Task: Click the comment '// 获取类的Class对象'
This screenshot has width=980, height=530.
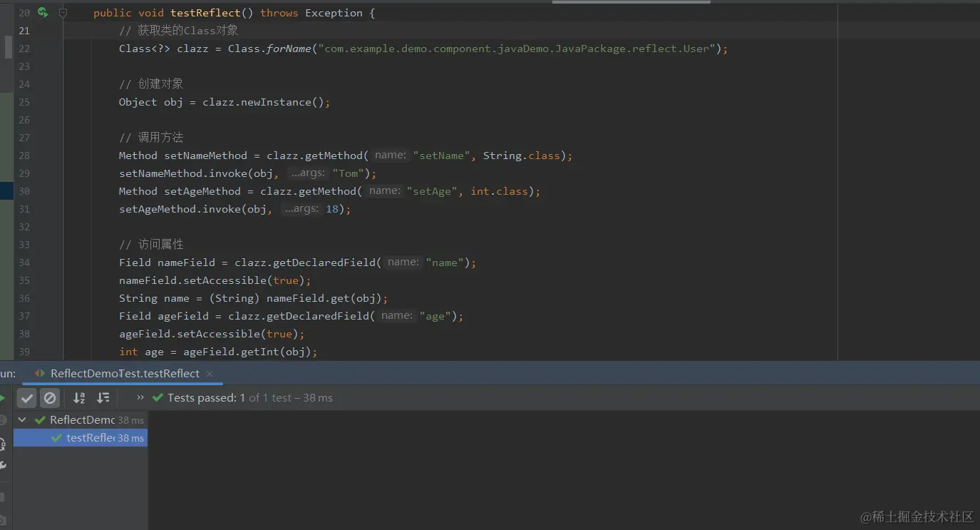Action: (x=179, y=31)
